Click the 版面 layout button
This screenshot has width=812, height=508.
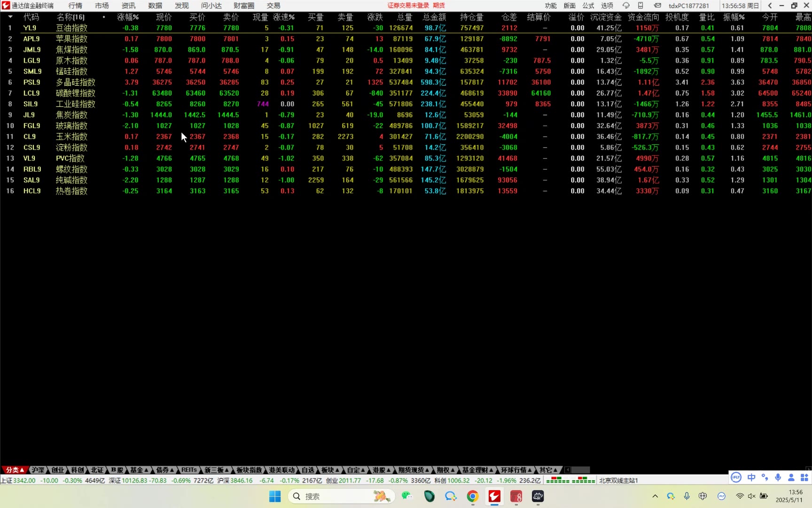tap(570, 6)
